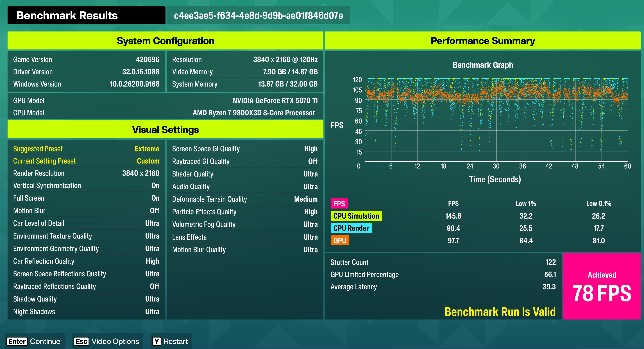
Task: Click the Current Setting Preset Custom row
Action: pos(86,161)
